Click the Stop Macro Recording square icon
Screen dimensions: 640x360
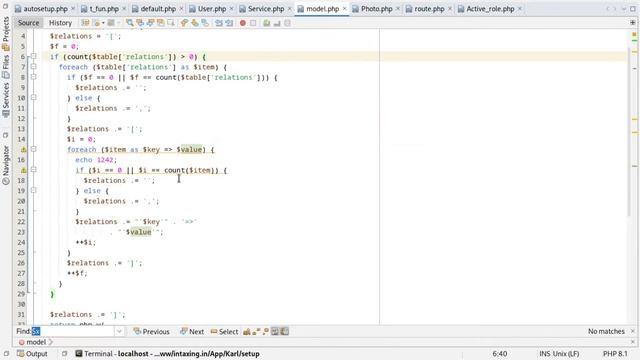[253, 23]
